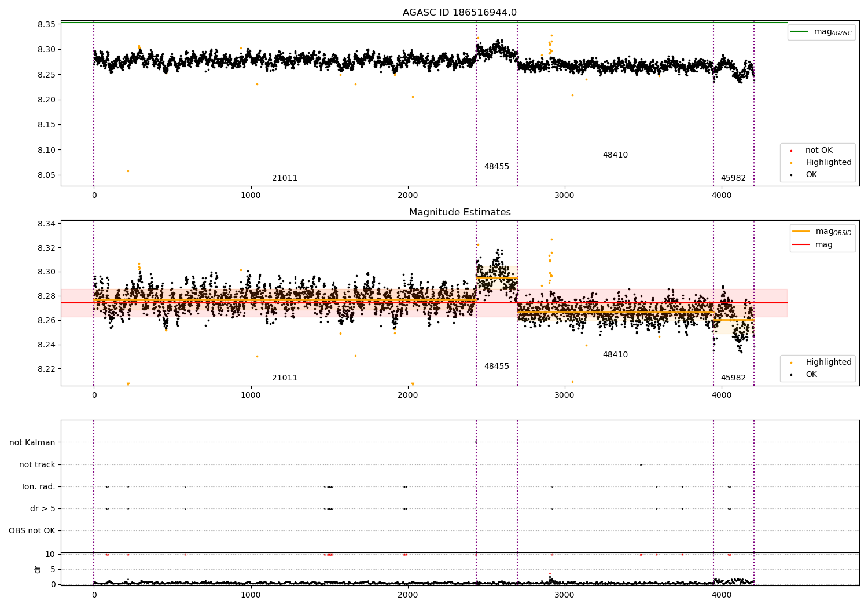Click the orange outlier point near 8.06 in top plot
This screenshot has height=608, width=868.
[128, 171]
